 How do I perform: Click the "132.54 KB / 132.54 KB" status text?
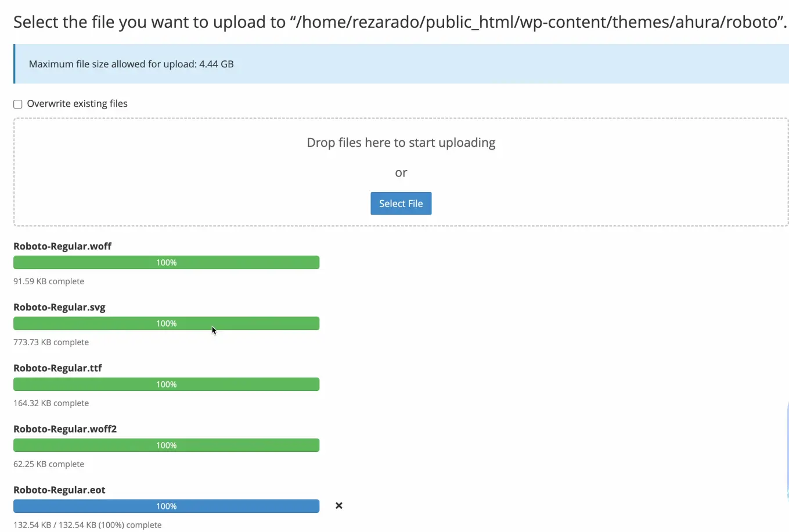tap(87, 525)
